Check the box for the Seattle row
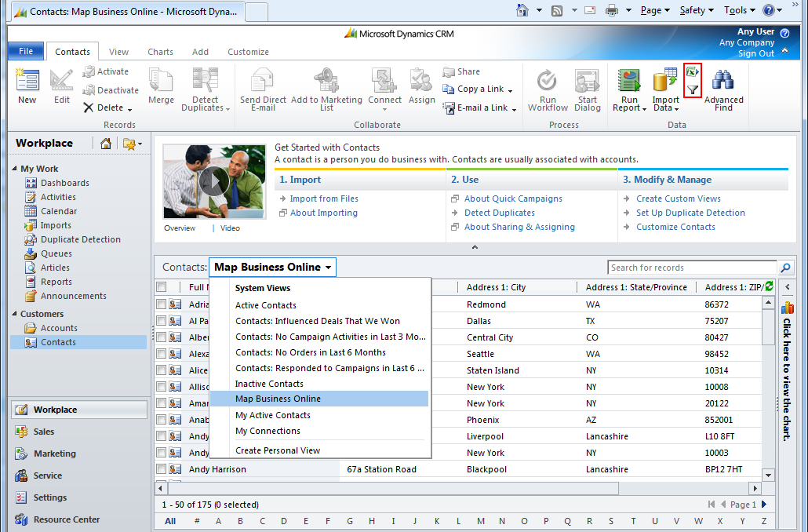This screenshot has height=532, width=808. click(x=162, y=354)
